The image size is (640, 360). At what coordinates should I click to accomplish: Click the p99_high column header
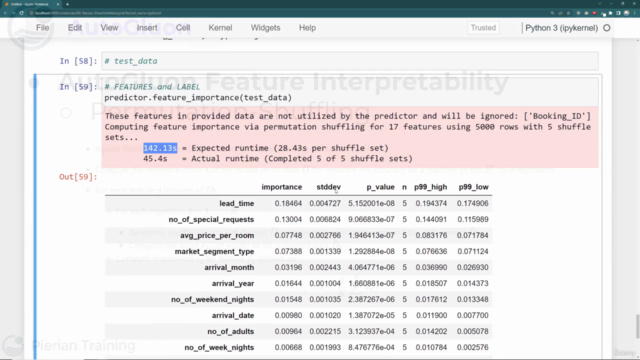point(431,187)
